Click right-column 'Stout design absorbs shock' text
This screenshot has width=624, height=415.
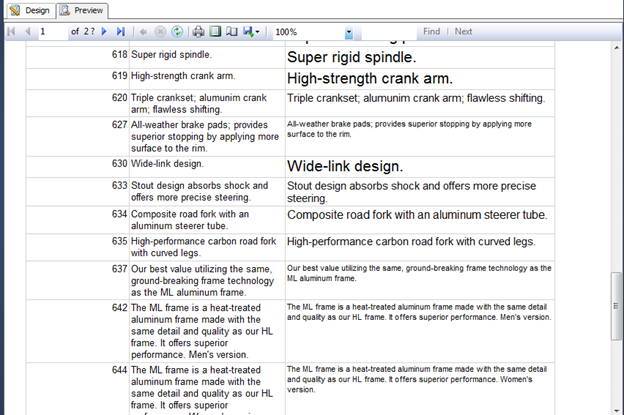(411, 192)
